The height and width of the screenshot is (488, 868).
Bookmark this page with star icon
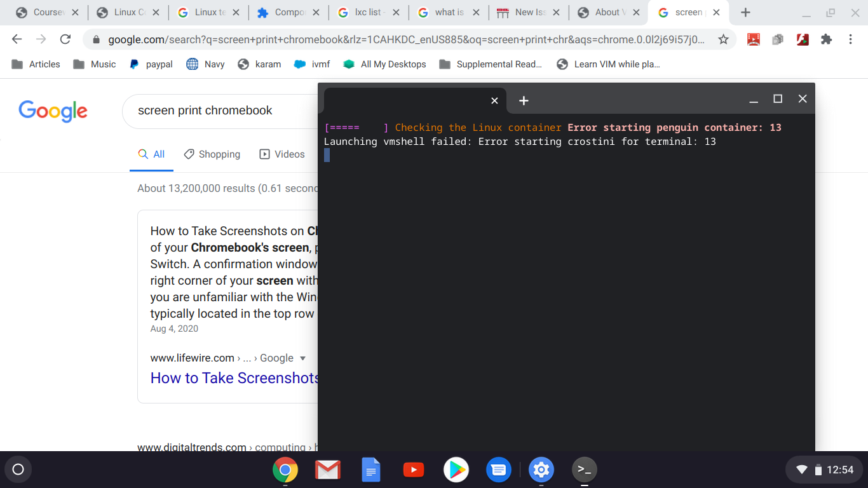[x=723, y=39]
